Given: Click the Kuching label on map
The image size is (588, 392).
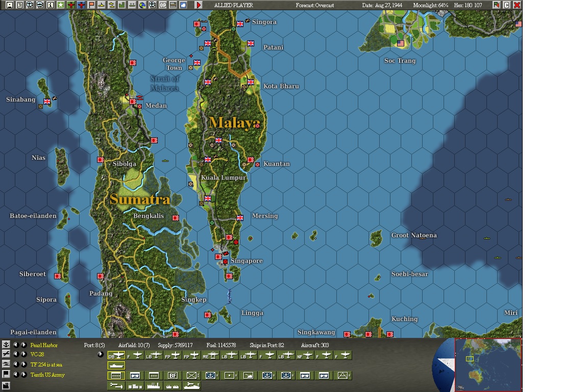Looking at the screenshot, I should pyautogui.click(x=404, y=319).
